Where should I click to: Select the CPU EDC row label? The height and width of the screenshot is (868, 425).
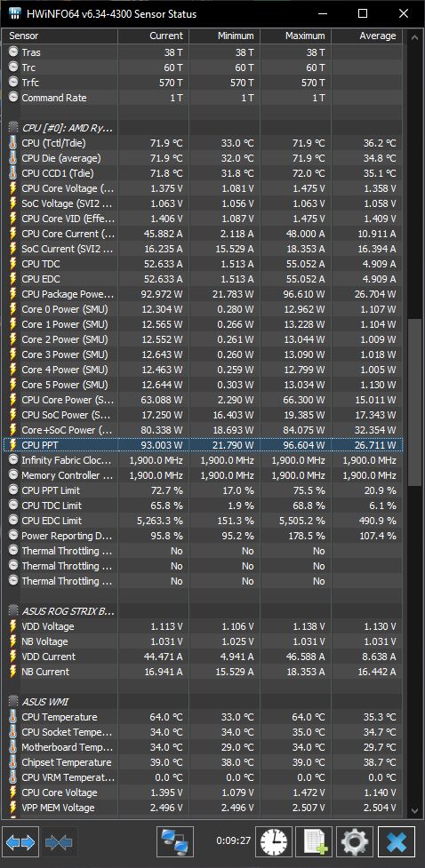tap(40, 279)
